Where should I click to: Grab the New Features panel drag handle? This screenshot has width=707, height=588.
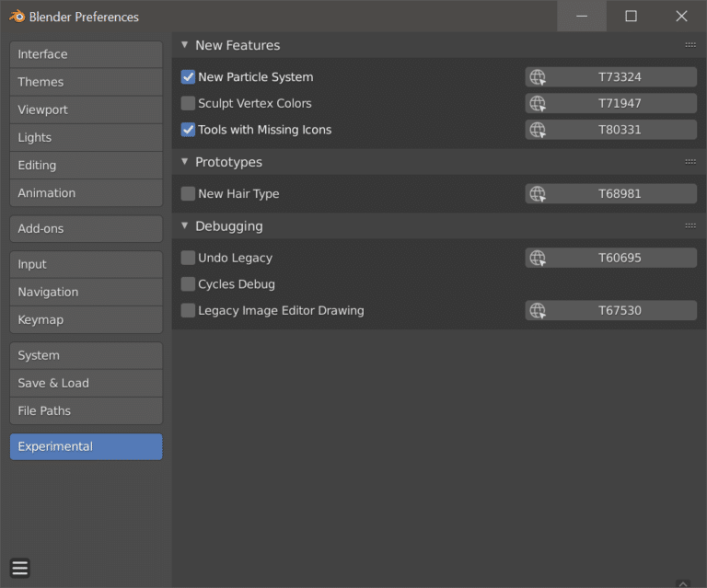click(690, 45)
